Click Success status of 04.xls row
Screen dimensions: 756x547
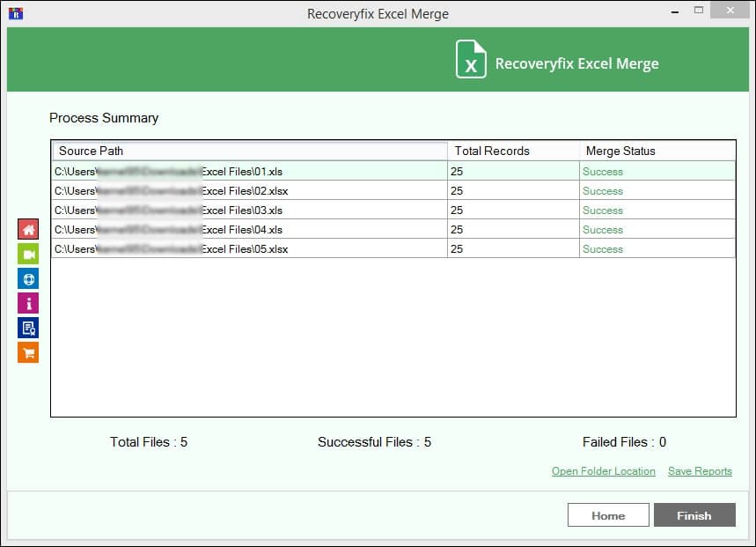click(603, 230)
